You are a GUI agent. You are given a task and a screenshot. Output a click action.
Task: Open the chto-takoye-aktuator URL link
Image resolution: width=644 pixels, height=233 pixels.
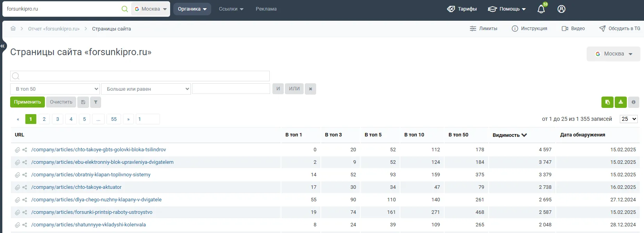76,187
